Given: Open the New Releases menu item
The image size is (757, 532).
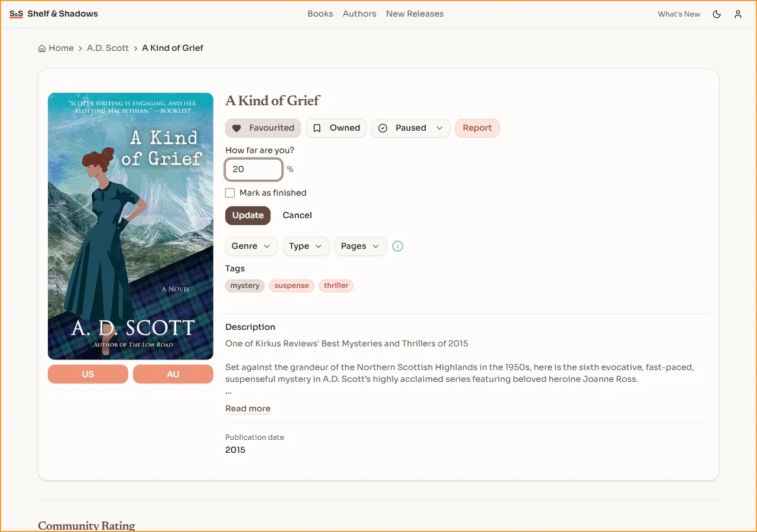Looking at the screenshot, I should 415,14.
